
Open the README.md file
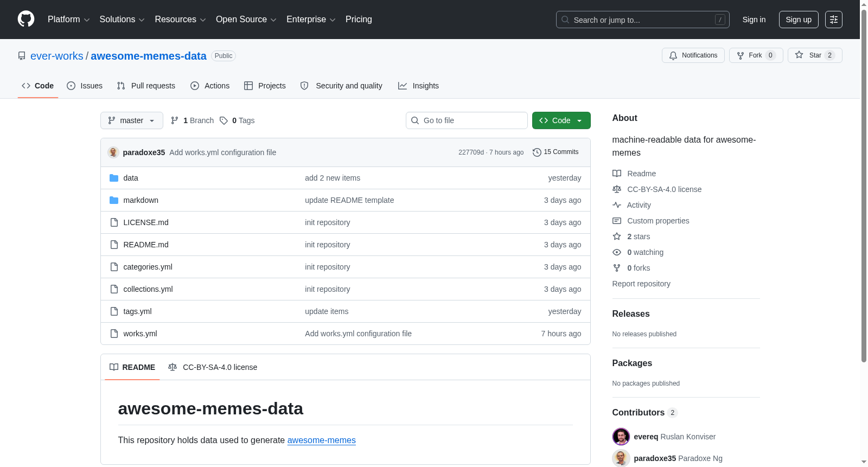pyautogui.click(x=146, y=245)
